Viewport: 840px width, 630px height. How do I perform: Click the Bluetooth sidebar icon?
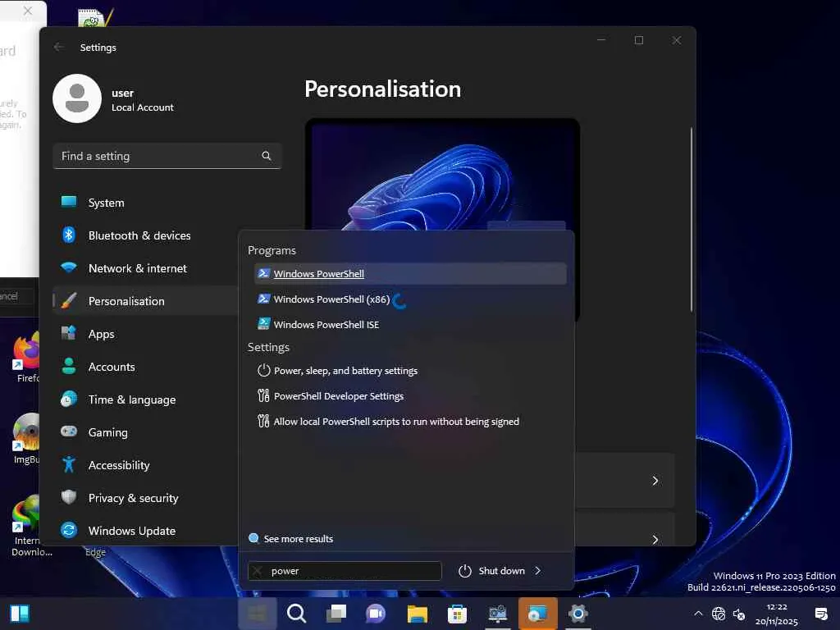coord(69,235)
